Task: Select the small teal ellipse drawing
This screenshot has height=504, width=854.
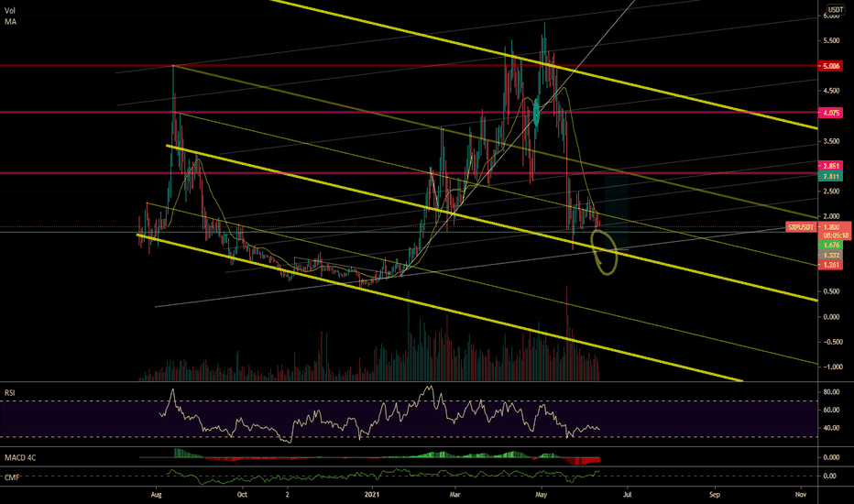Action: tap(537, 114)
